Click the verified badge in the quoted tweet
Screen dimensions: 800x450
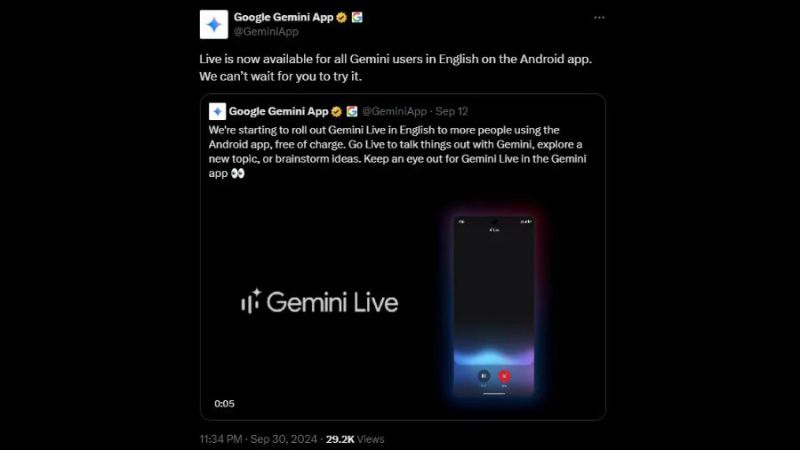coord(336,112)
